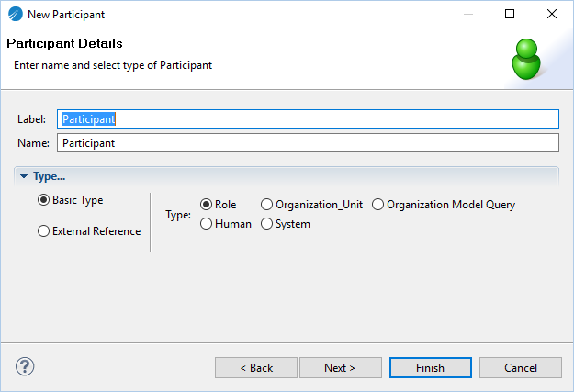This screenshot has width=574, height=392.
Task: Close the New Participant dialog
Action: (x=552, y=14)
